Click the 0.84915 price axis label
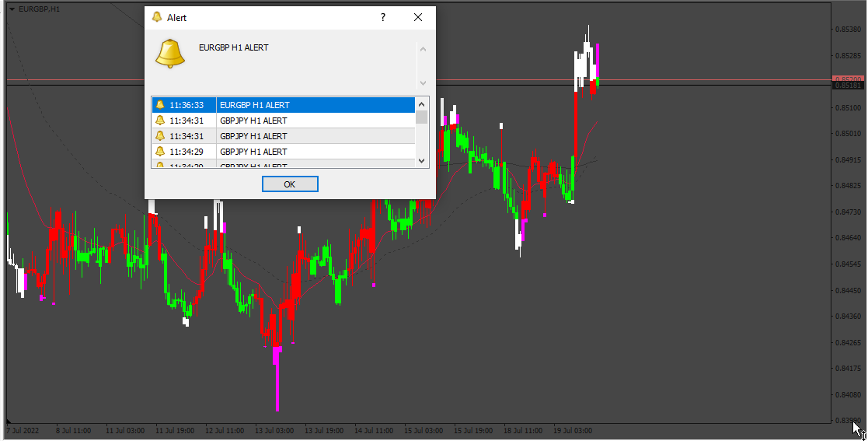Image resolution: width=868 pixels, height=441 pixels. click(848, 159)
